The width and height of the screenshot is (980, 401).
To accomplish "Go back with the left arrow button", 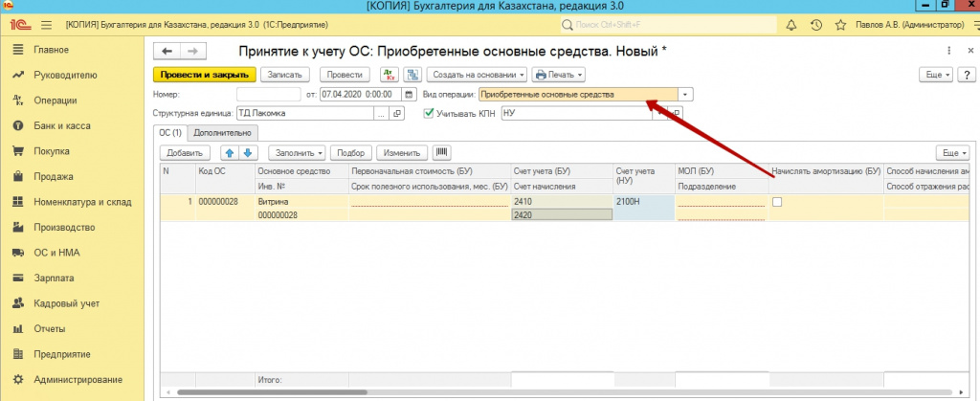I will 167,52.
